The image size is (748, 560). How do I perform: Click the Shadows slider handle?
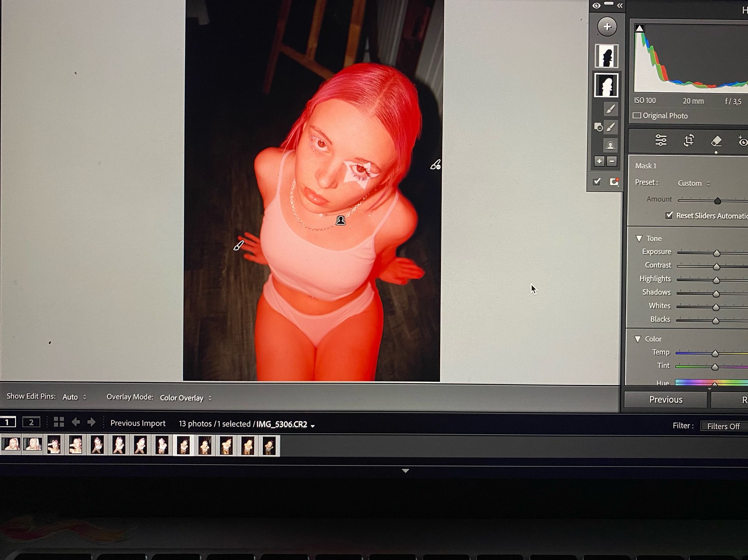pos(716,294)
